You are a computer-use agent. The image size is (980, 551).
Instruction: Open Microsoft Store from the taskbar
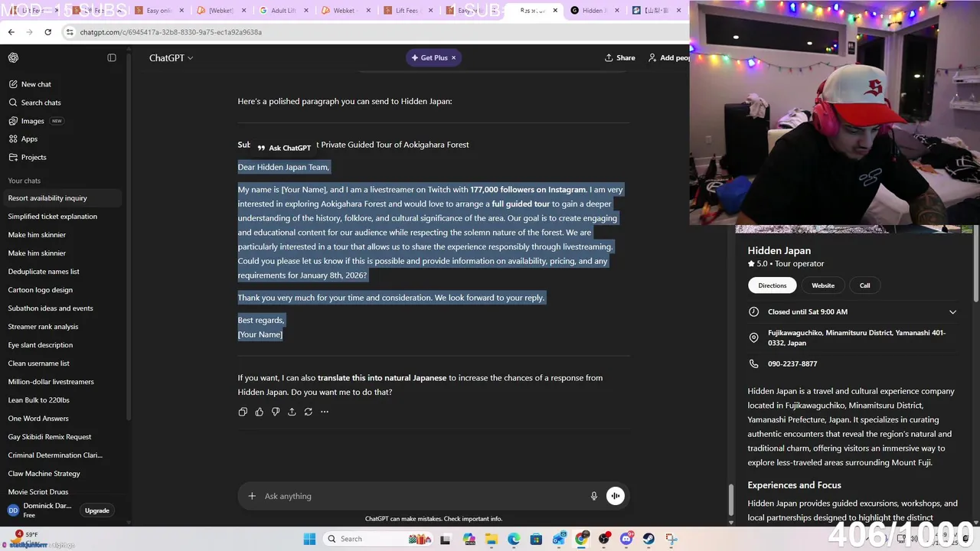[x=536, y=539]
